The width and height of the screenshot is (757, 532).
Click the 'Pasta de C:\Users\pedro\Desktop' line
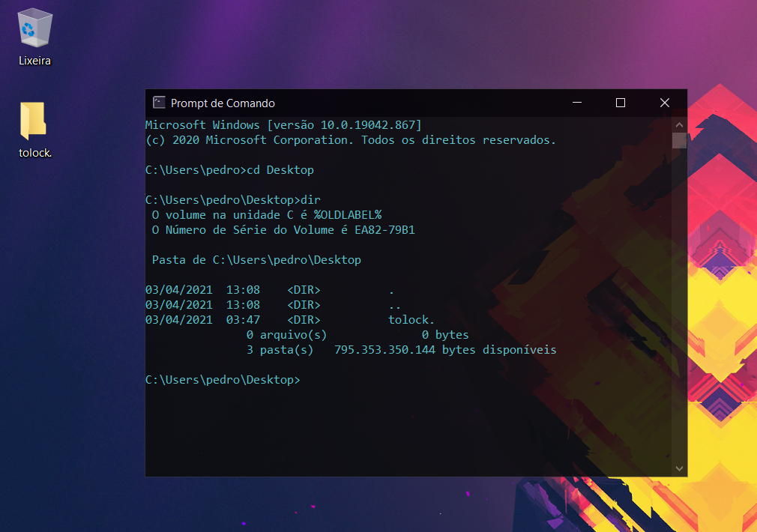coord(256,260)
